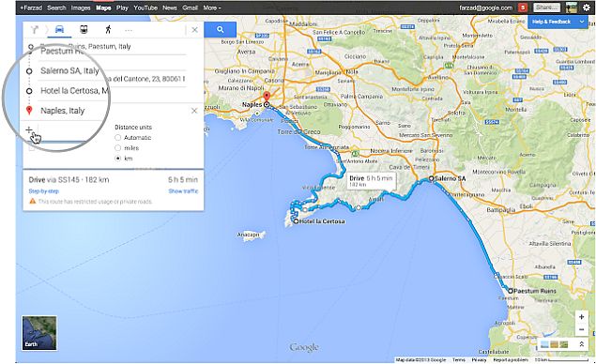Remove Naples destination with X icon
The height and width of the screenshot is (364, 596).
coord(194,111)
